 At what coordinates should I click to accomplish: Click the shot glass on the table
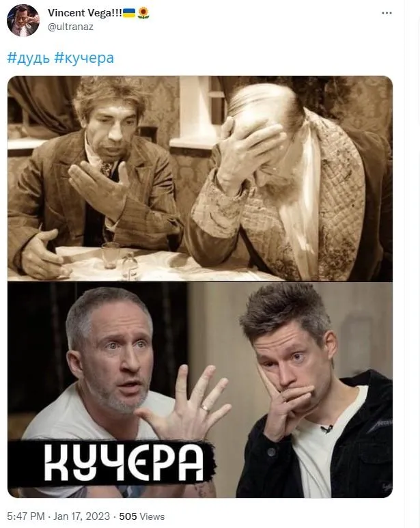(111, 255)
